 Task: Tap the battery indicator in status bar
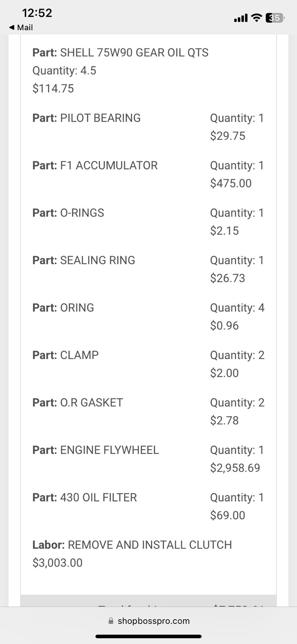point(275,18)
